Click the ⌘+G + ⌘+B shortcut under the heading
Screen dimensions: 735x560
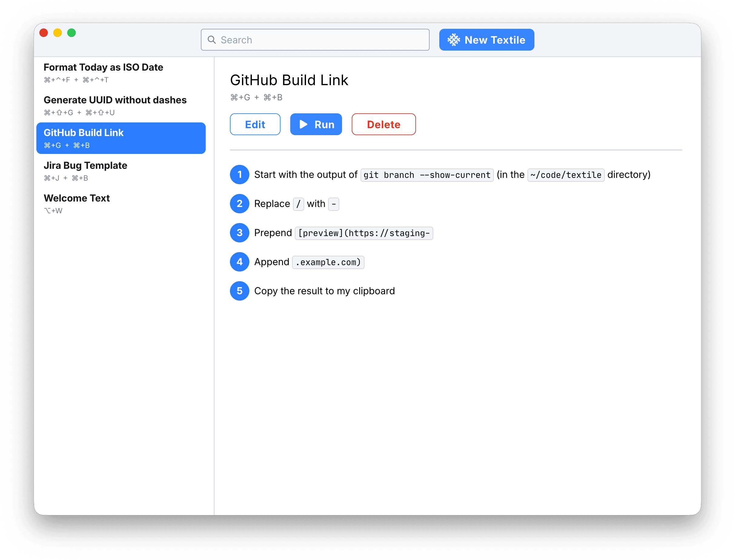pos(256,97)
